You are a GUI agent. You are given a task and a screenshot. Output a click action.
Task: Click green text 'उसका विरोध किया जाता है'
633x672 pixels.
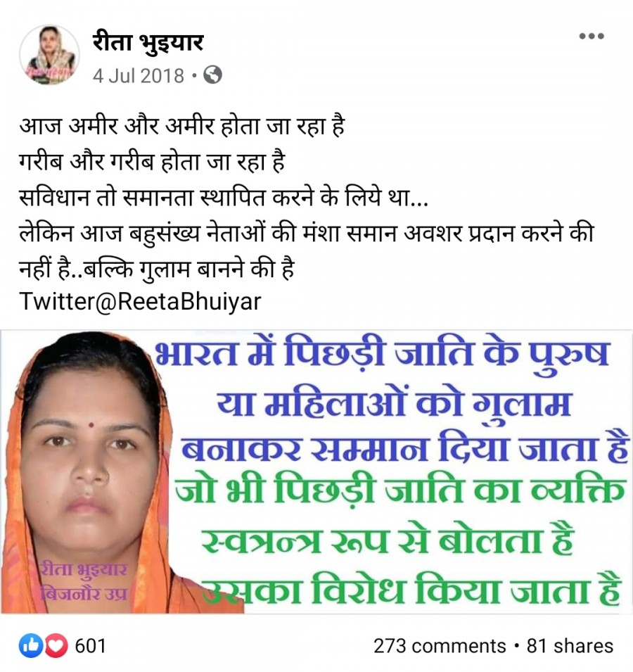(x=411, y=590)
